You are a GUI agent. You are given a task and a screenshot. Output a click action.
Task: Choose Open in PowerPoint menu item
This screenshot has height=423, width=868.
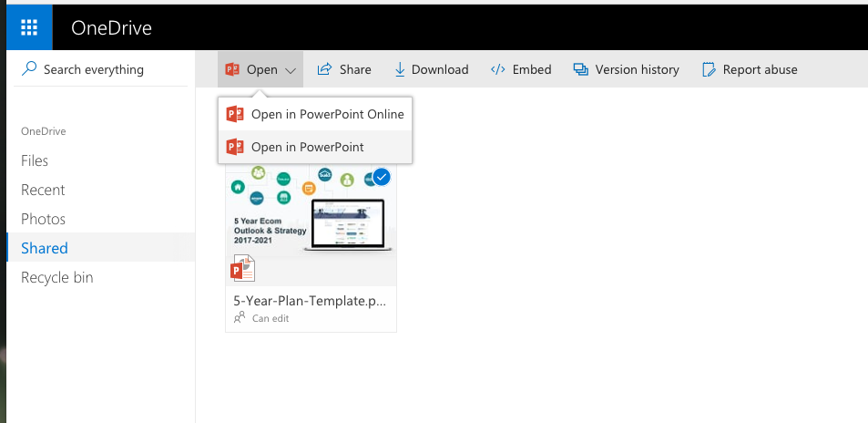tap(315, 147)
